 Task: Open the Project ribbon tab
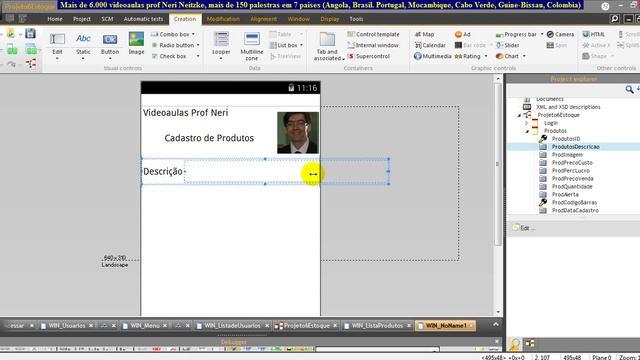[82, 19]
